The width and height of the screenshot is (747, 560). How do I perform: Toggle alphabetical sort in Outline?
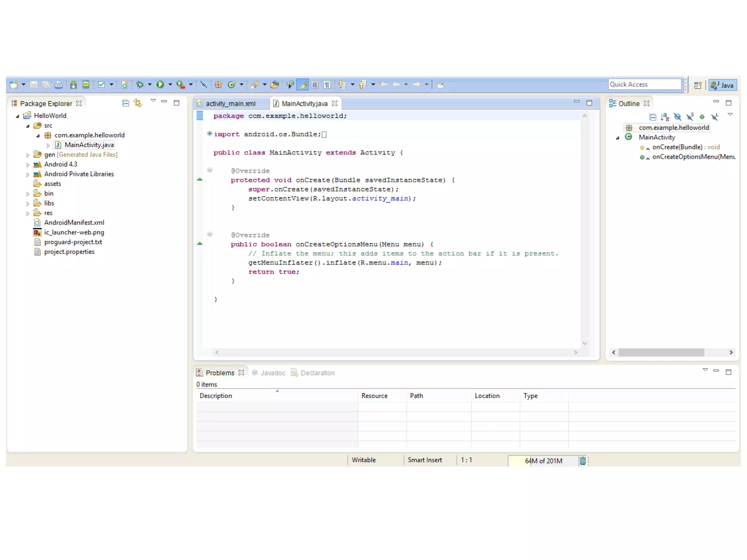coord(665,117)
